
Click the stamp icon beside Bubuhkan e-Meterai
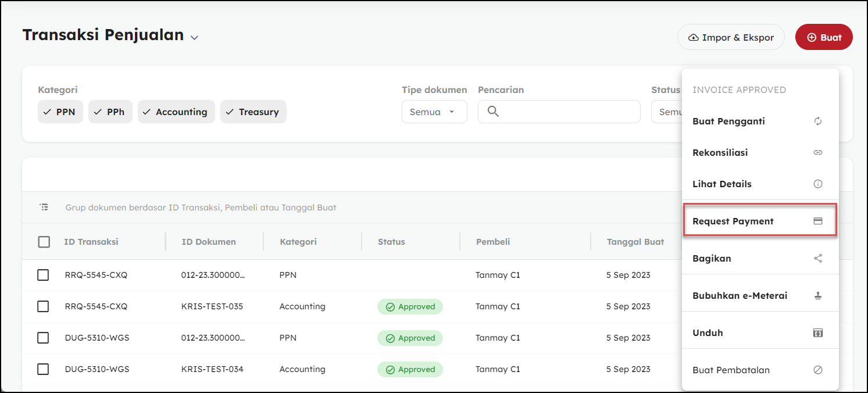point(817,296)
